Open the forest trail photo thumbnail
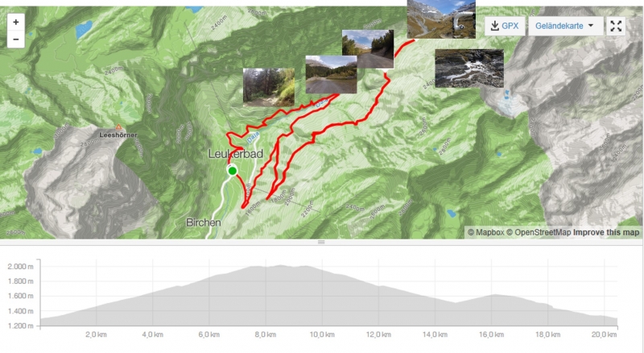 pyautogui.click(x=269, y=88)
